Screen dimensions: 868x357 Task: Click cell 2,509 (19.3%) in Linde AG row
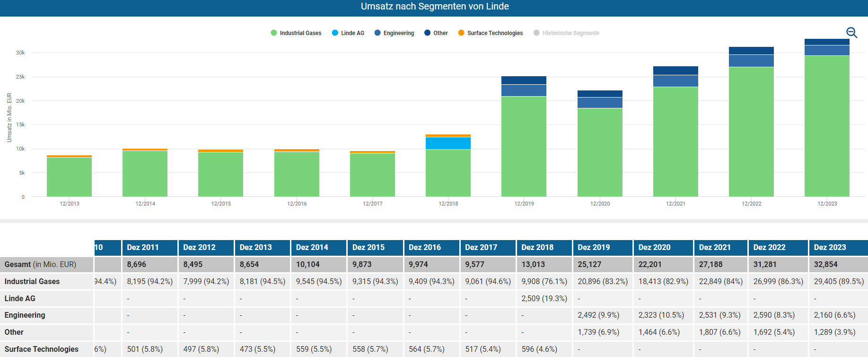point(544,299)
